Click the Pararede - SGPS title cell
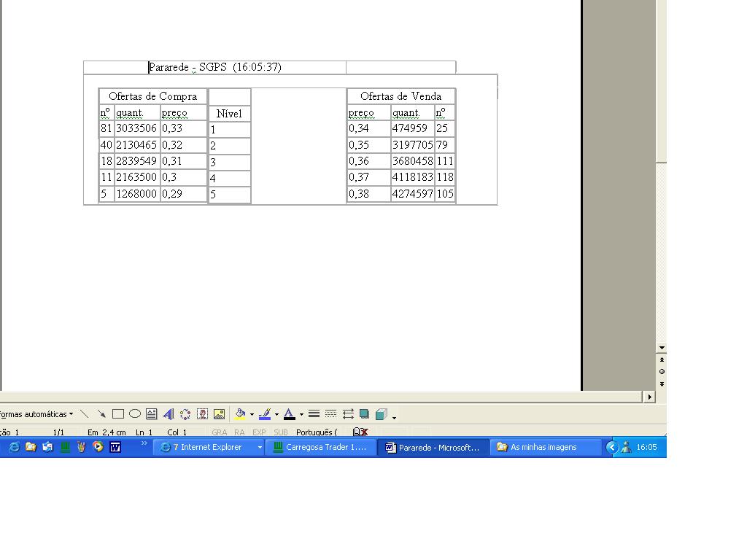The width and height of the screenshot is (747, 560). coord(215,67)
